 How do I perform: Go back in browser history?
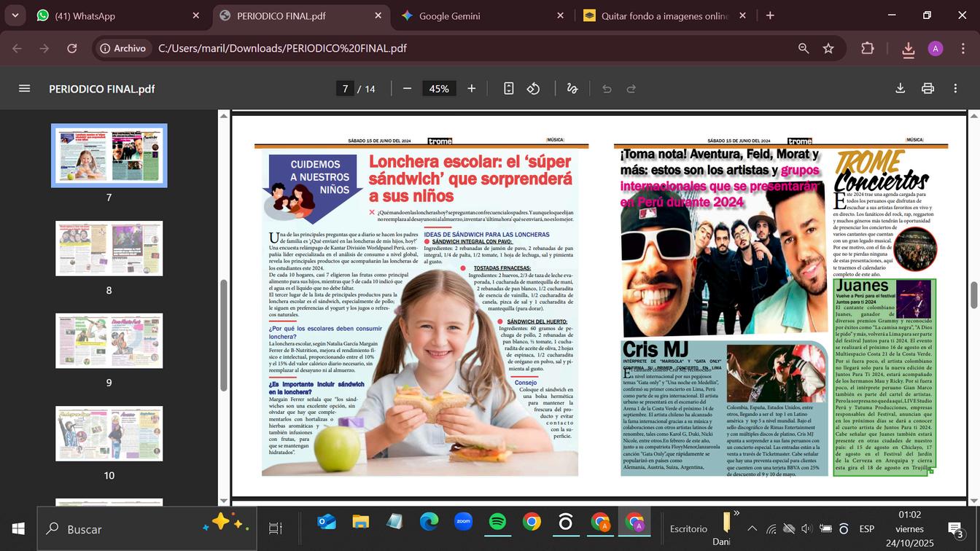pyautogui.click(x=17, y=48)
